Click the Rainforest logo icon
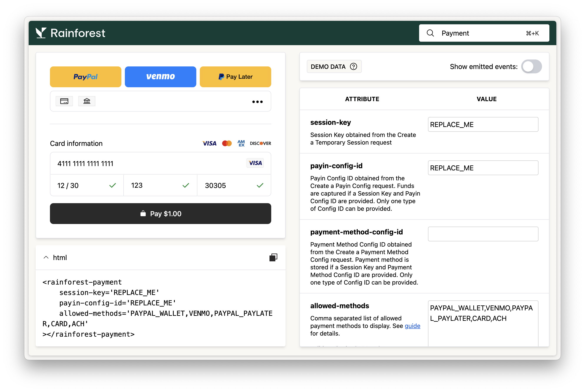Image resolution: width=585 pixels, height=392 pixels. pyautogui.click(x=41, y=33)
